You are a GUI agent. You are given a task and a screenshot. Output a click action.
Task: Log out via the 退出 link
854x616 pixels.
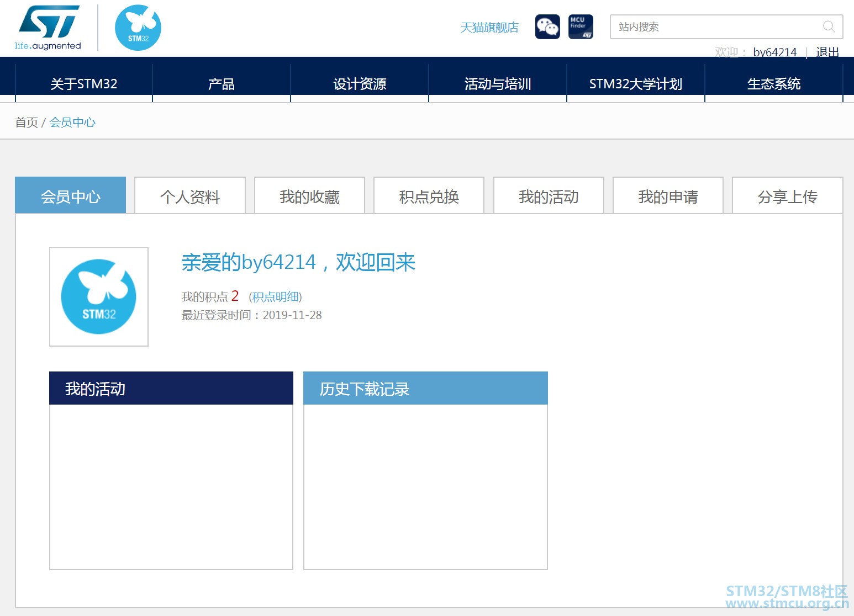pyautogui.click(x=827, y=52)
